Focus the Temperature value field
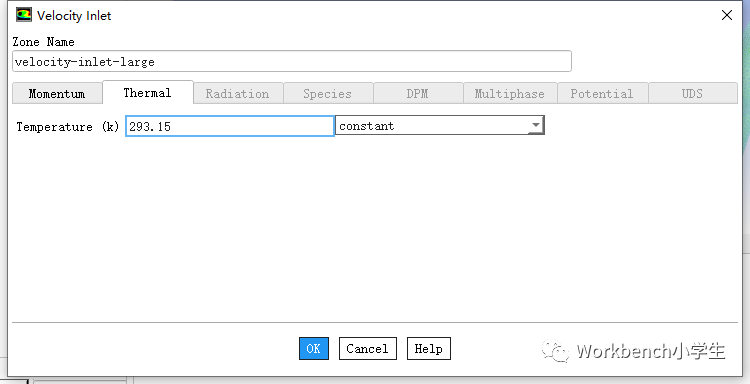The height and width of the screenshot is (384, 750). click(230, 126)
